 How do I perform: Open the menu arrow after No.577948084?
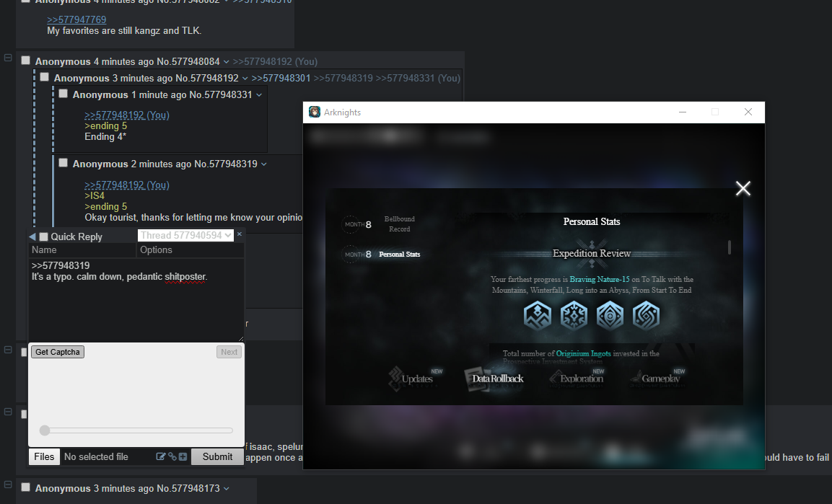pyautogui.click(x=227, y=62)
